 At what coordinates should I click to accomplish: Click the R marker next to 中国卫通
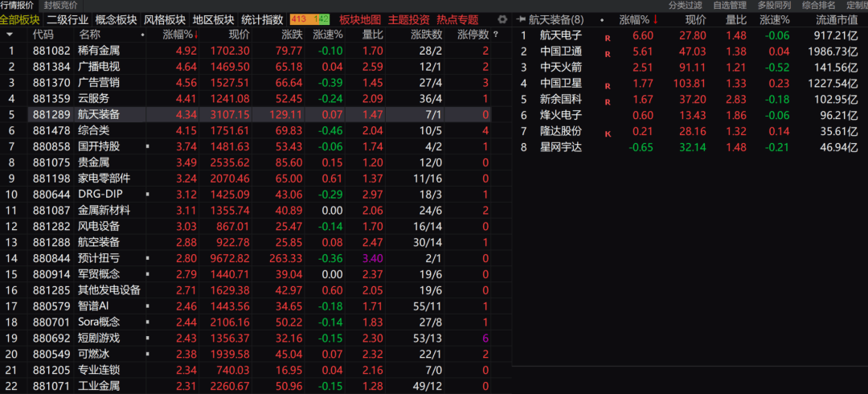click(x=608, y=53)
